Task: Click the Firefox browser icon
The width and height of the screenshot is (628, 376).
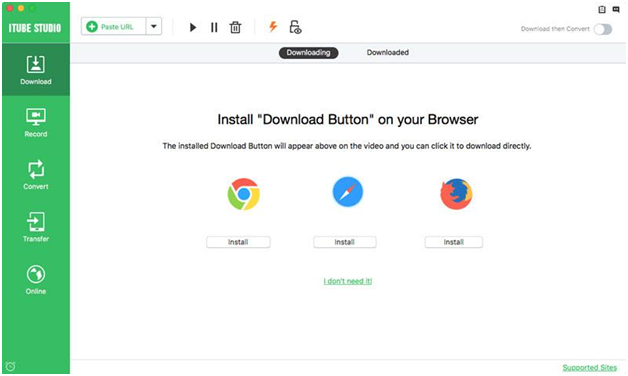Action: 456,194
